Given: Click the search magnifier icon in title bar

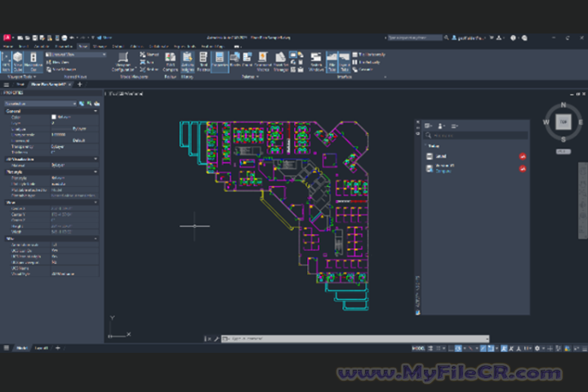Looking at the screenshot, I should [x=446, y=38].
